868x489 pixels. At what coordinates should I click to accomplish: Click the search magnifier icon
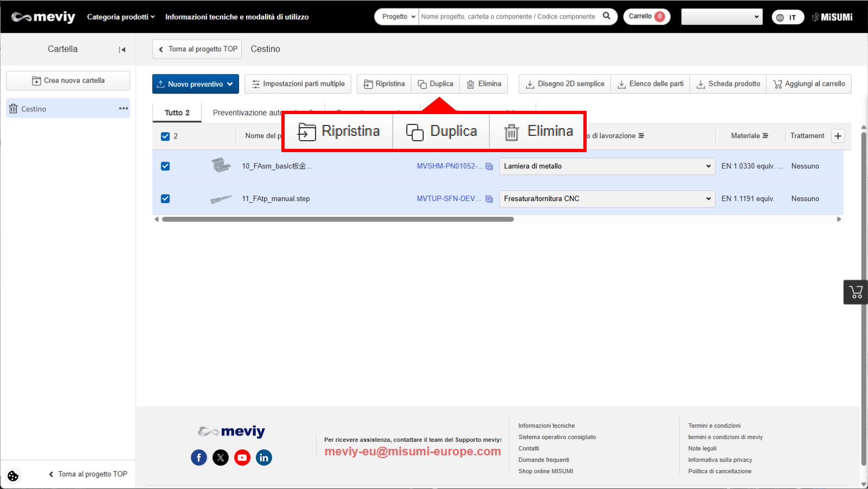[607, 16]
